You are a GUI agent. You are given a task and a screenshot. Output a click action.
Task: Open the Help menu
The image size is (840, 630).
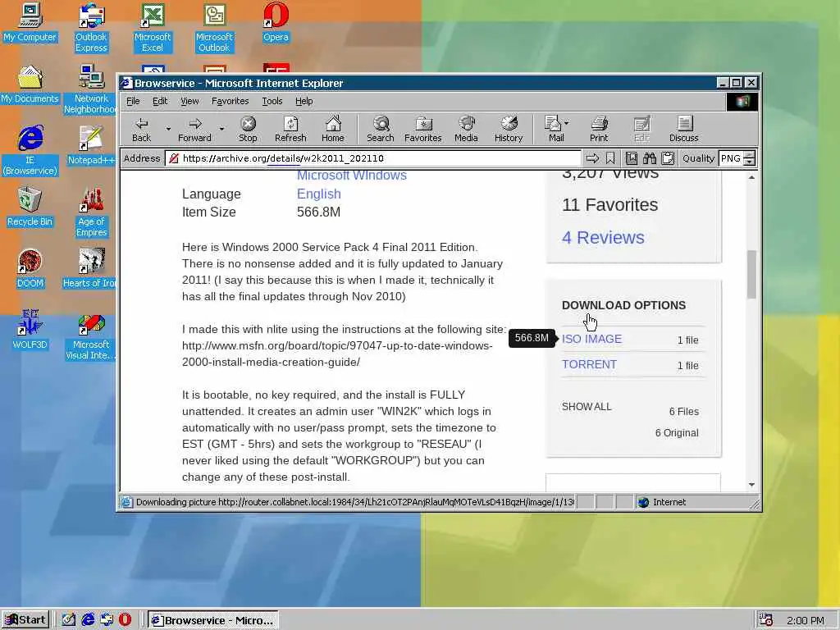coord(304,101)
